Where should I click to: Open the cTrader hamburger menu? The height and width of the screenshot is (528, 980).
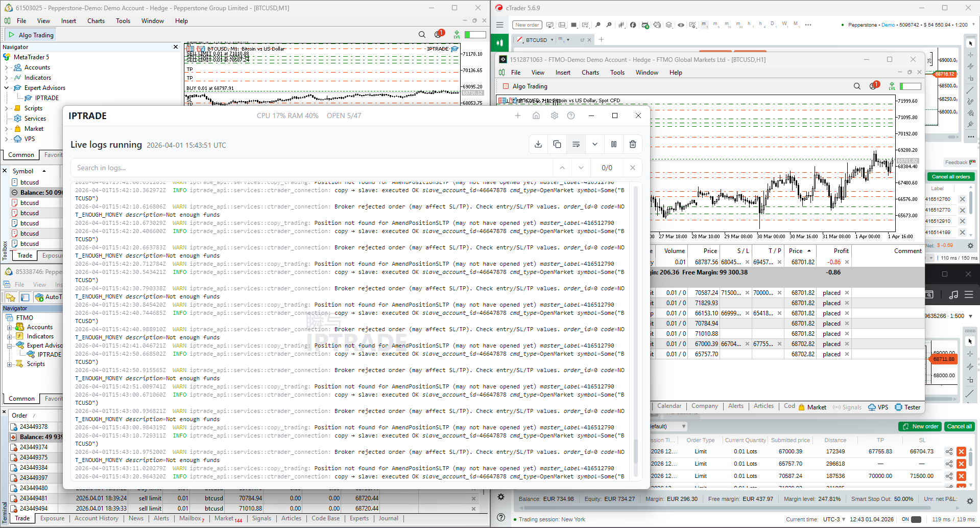click(x=500, y=25)
